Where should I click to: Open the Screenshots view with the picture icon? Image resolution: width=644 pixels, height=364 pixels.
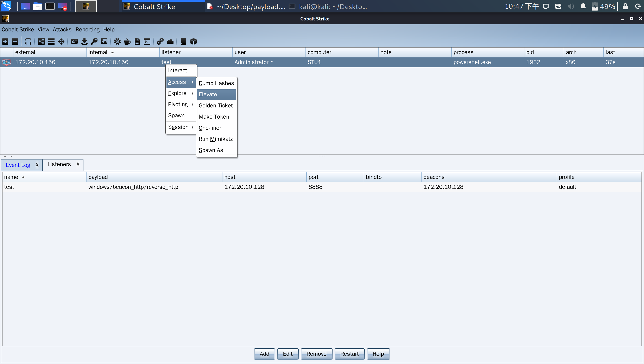point(104,42)
